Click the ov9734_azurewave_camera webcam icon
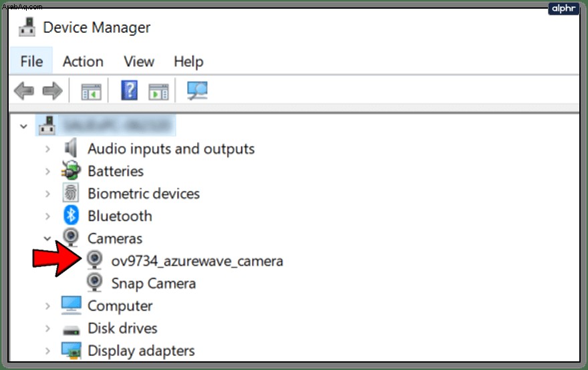Image resolution: width=588 pixels, height=370 pixels. (x=94, y=260)
